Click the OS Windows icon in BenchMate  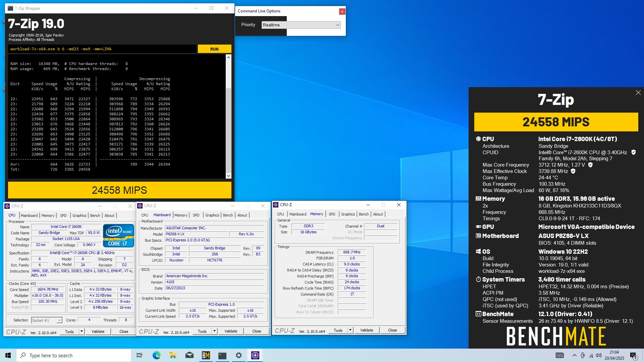(x=478, y=251)
